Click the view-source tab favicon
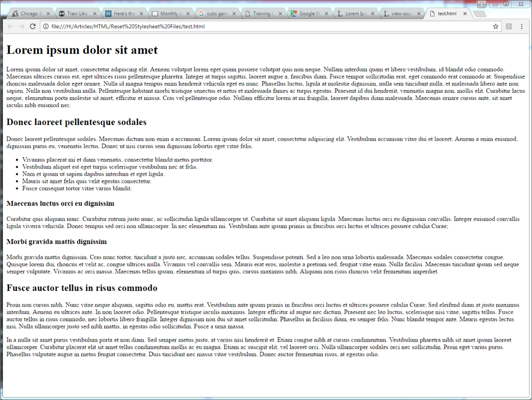 pyautogui.click(x=386, y=14)
